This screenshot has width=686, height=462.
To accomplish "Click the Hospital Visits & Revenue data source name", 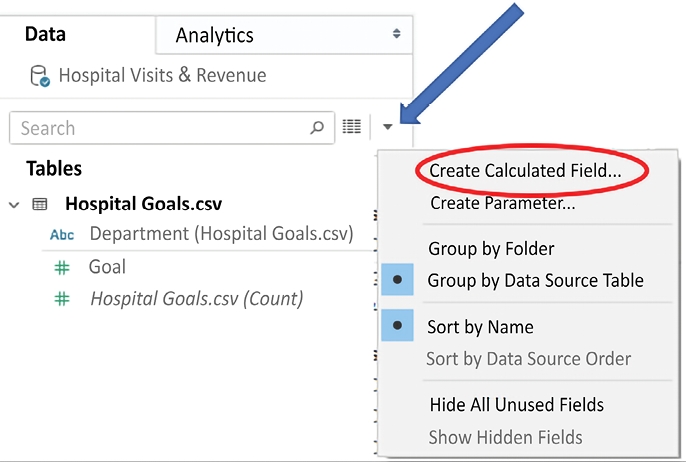I will pyautogui.click(x=162, y=75).
